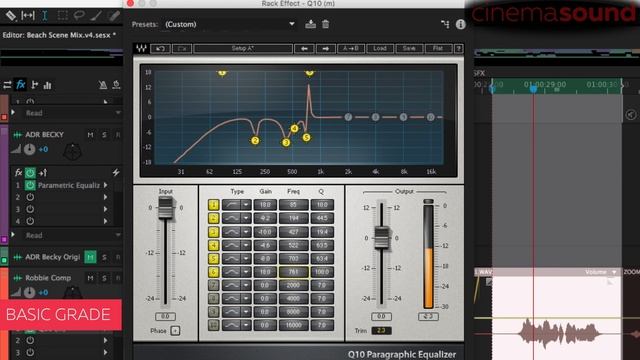This screenshot has width=640, height=360.
Task: Go to previous preset with left arrow
Action: (x=304, y=49)
